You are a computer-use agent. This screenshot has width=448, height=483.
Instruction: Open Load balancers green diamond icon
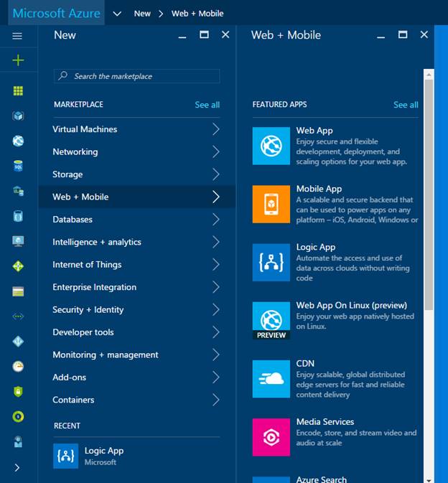tap(18, 266)
